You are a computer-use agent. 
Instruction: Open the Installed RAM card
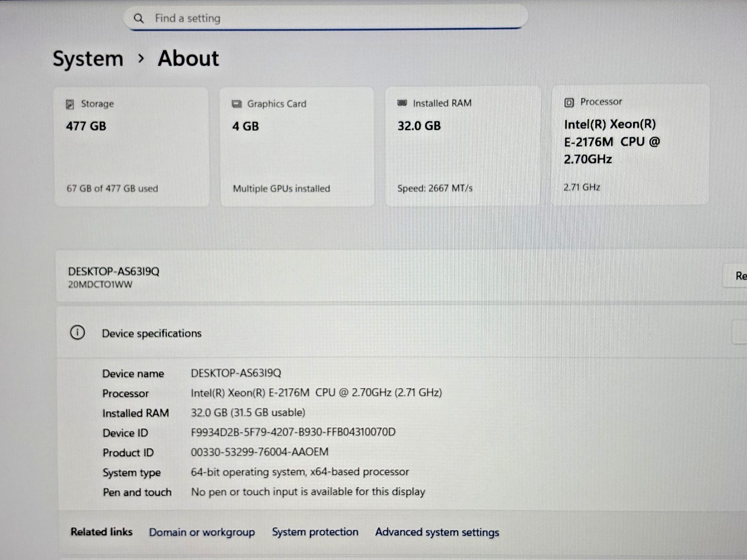coord(462,146)
